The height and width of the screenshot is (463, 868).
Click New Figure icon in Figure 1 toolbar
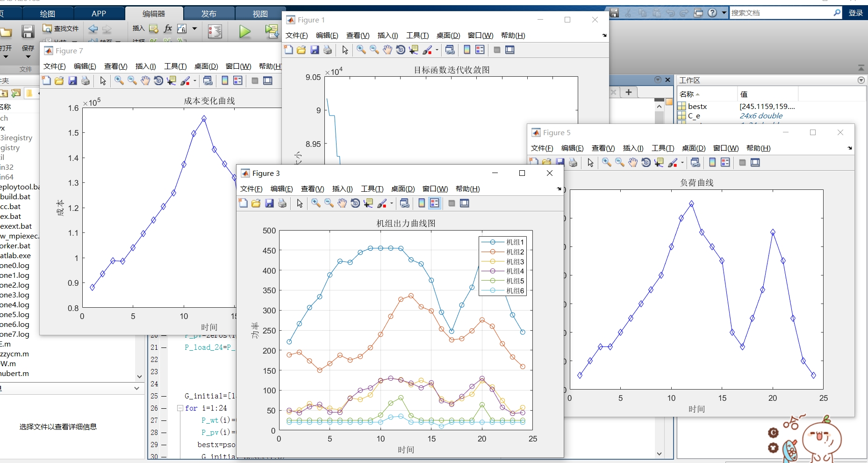click(x=288, y=50)
